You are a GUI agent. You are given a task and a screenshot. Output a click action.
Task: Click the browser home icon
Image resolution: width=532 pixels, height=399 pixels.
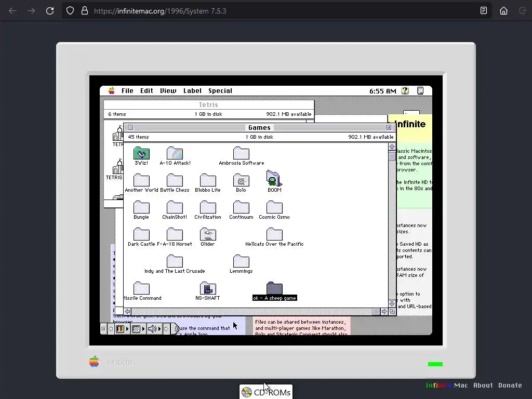[503, 11]
